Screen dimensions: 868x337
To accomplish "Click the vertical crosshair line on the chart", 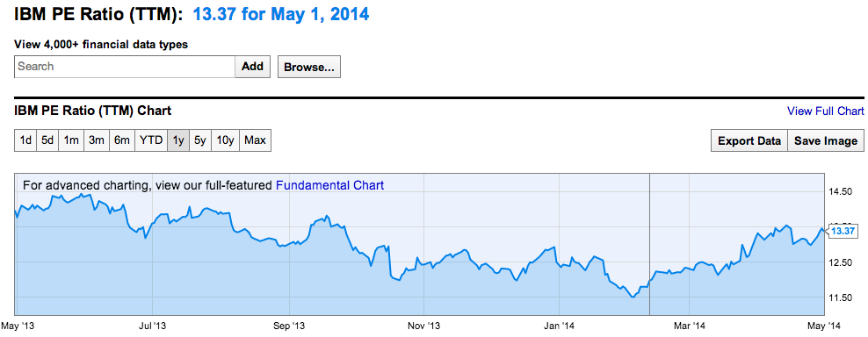I will [x=649, y=244].
